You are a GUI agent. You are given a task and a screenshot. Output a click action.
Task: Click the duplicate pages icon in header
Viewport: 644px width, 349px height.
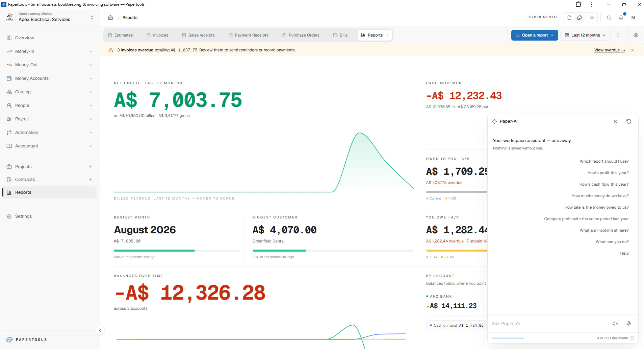point(579,18)
